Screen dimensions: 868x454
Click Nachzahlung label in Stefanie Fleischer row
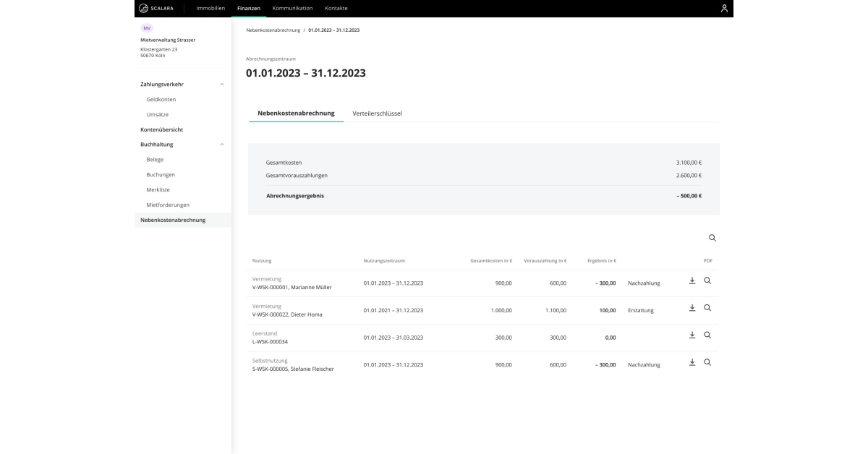coord(644,365)
